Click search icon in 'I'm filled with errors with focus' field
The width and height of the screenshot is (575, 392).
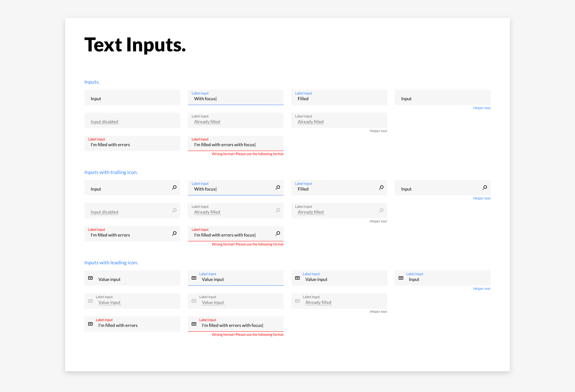[278, 233]
